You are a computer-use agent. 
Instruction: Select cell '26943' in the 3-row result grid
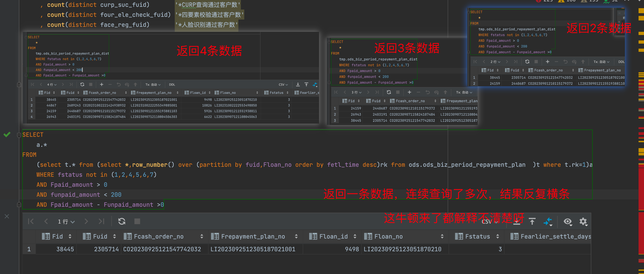(x=351, y=115)
